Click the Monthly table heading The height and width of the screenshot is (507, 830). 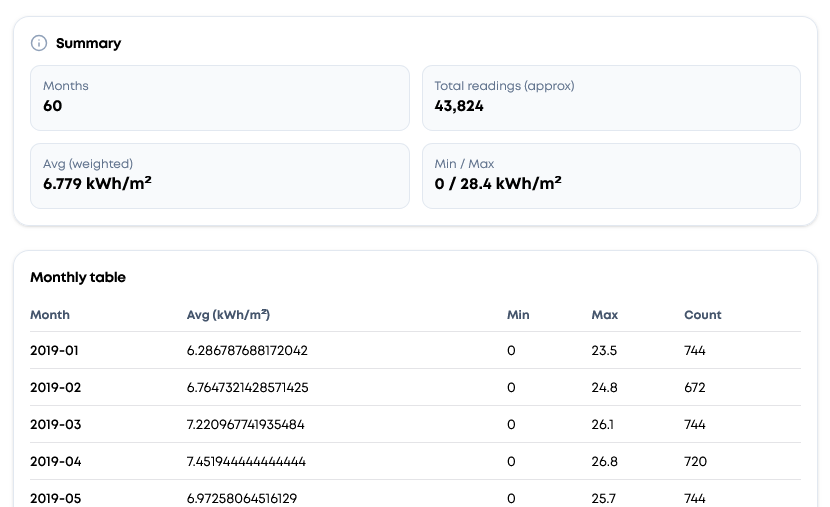point(78,277)
